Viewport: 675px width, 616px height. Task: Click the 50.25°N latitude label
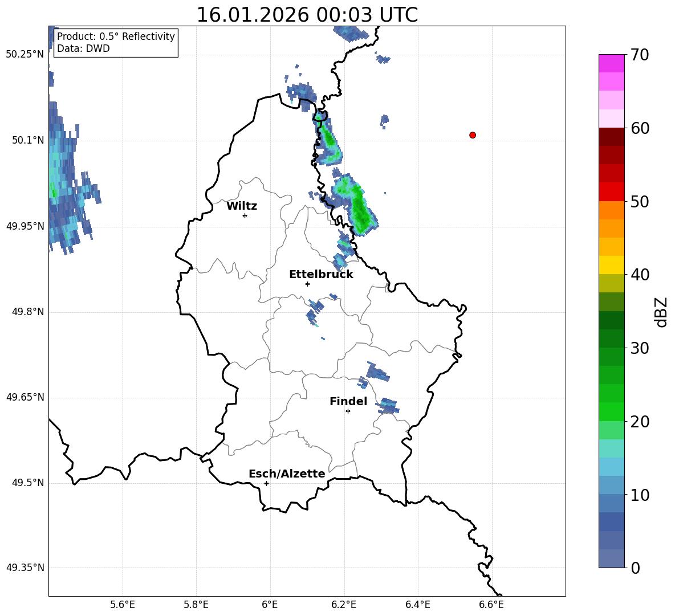(25, 55)
